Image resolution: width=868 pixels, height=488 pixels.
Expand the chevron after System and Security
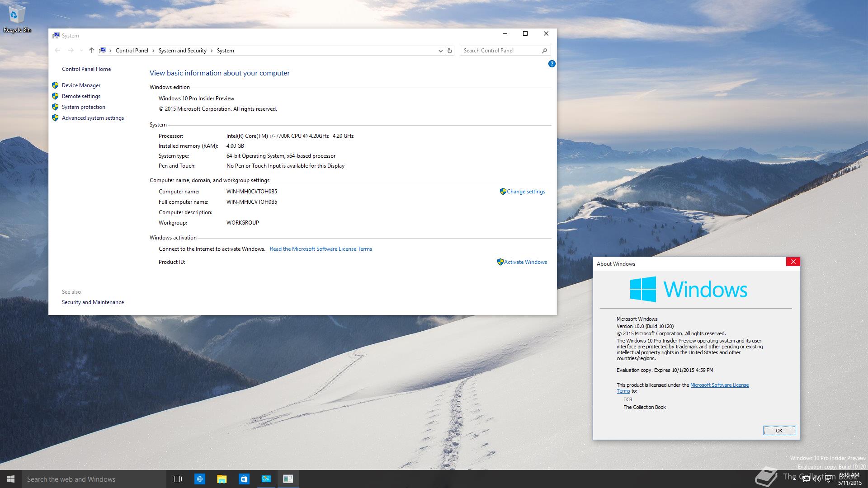(212, 51)
